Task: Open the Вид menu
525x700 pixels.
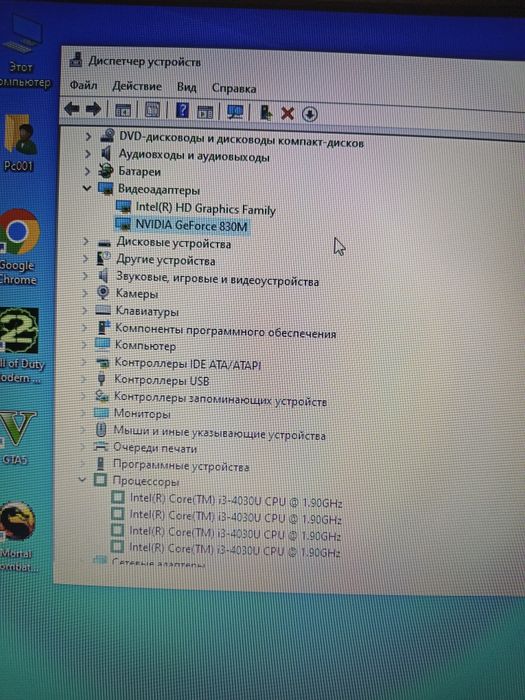Action: click(x=187, y=87)
